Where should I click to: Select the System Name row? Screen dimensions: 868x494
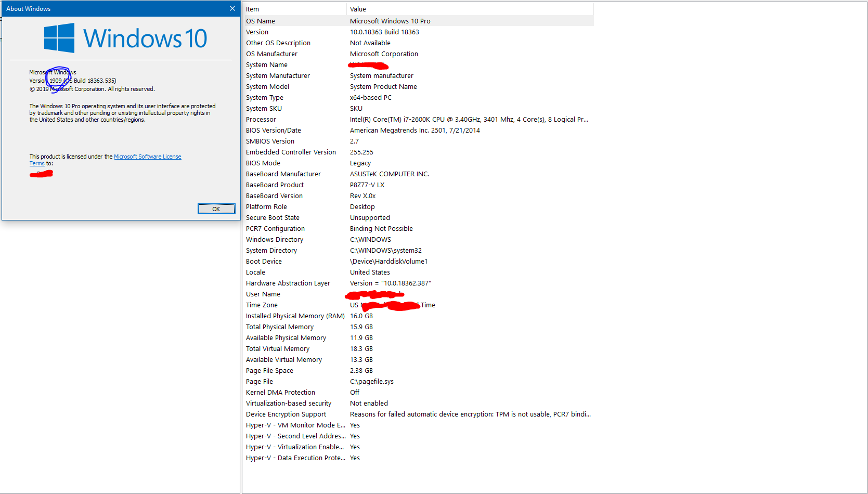point(418,64)
